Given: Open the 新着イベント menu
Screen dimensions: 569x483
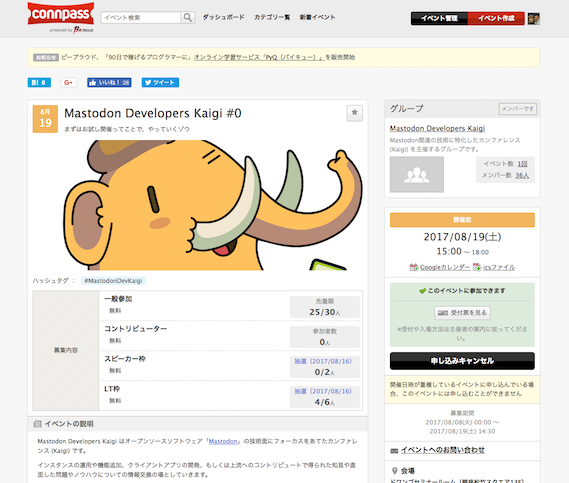Looking at the screenshot, I should [x=318, y=17].
